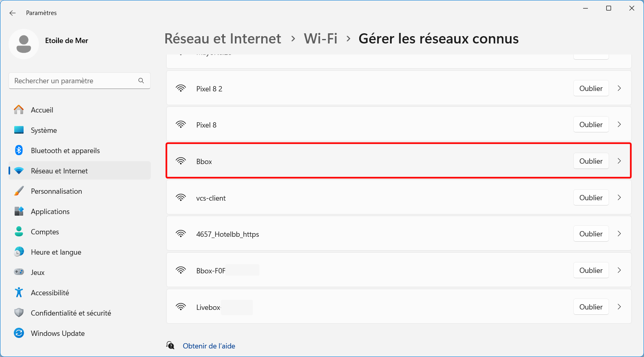Click the help icon beside Obtenir de l'aide
644x357 pixels.
(x=171, y=346)
